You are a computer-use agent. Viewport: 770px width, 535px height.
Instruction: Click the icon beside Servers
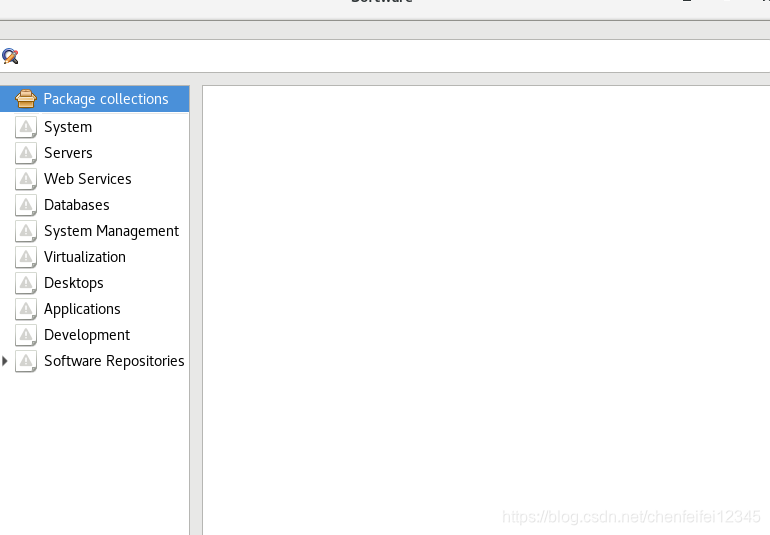coord(26,153)
